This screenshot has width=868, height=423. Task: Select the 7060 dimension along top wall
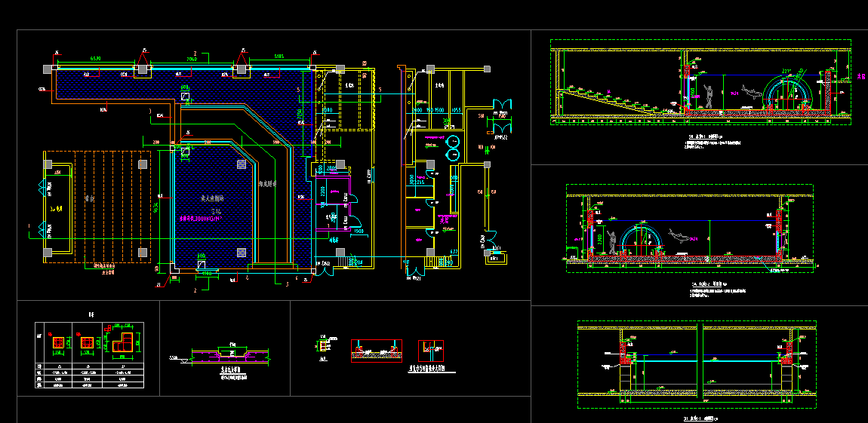(191, 58)
